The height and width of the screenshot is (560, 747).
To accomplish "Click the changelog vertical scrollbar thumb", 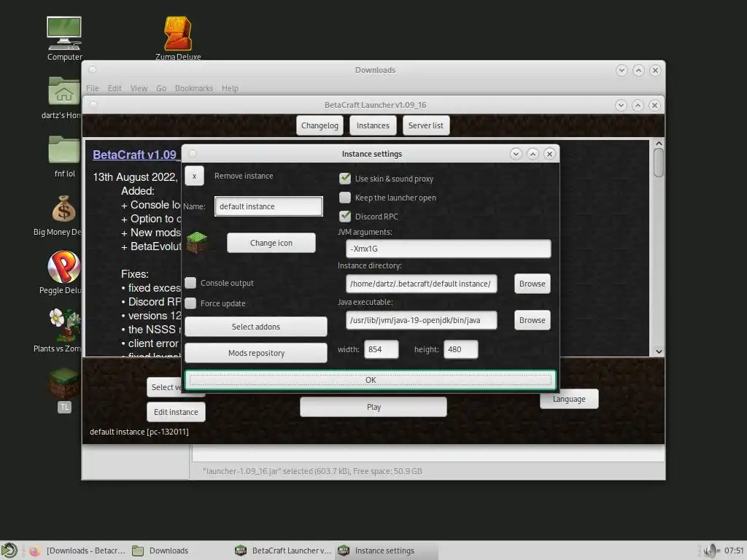I will (x=659, y=163).
